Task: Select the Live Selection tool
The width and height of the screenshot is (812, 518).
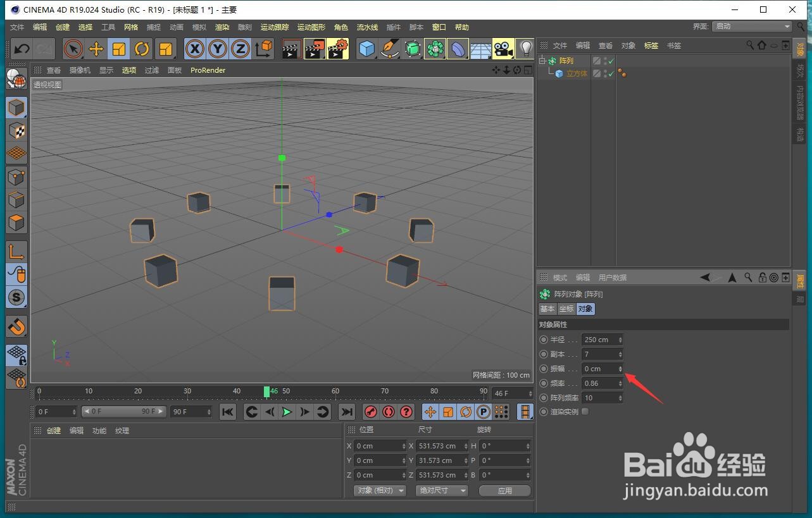Action: click(x=73, y=49)
